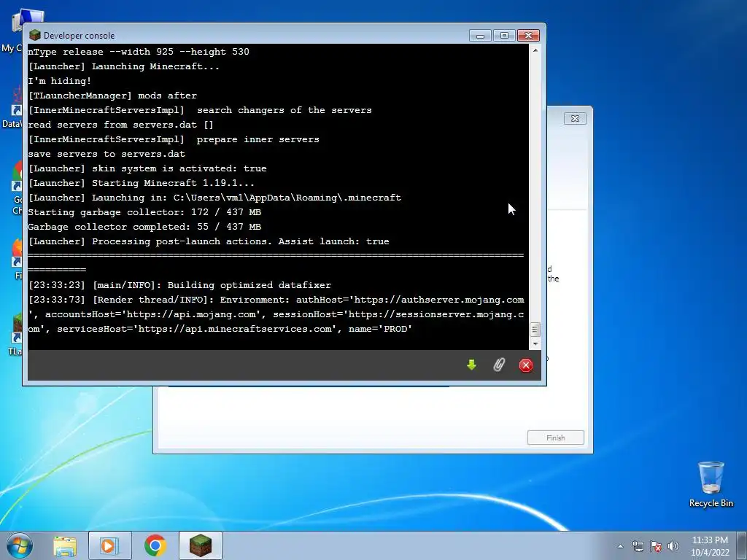Click the date 10/4/2022 in the taskbar
Image resolution: width=747 pixels, height=560 pixels.
710,553
